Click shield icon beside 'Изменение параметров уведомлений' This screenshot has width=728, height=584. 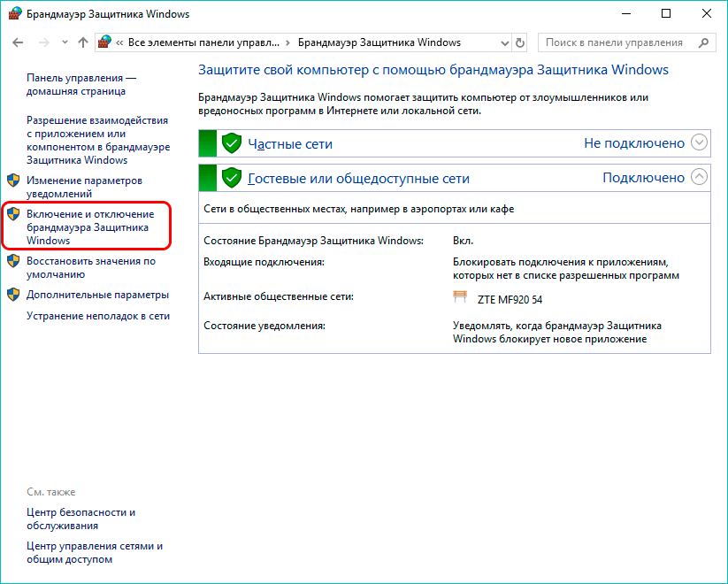pos(13,181)
